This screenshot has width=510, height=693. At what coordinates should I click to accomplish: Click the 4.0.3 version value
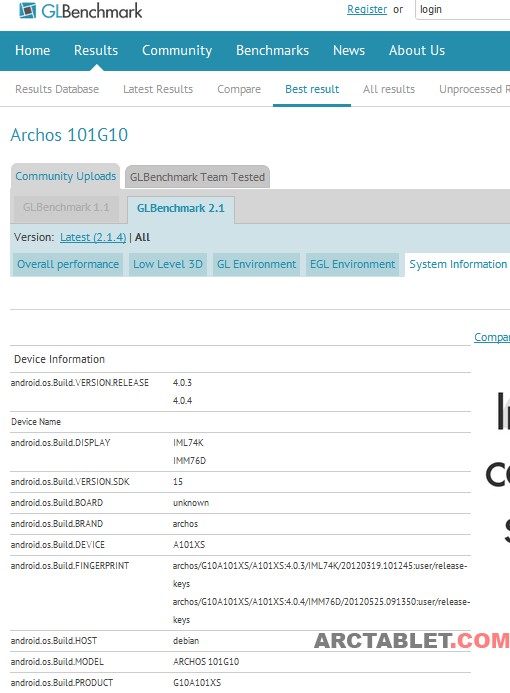182,383
